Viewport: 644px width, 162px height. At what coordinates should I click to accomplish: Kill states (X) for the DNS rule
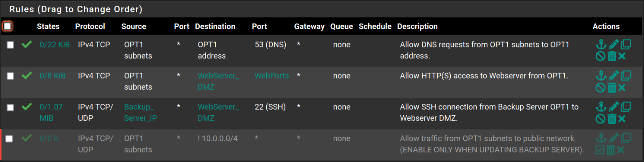pyautogui.click(x=622, y=56)
